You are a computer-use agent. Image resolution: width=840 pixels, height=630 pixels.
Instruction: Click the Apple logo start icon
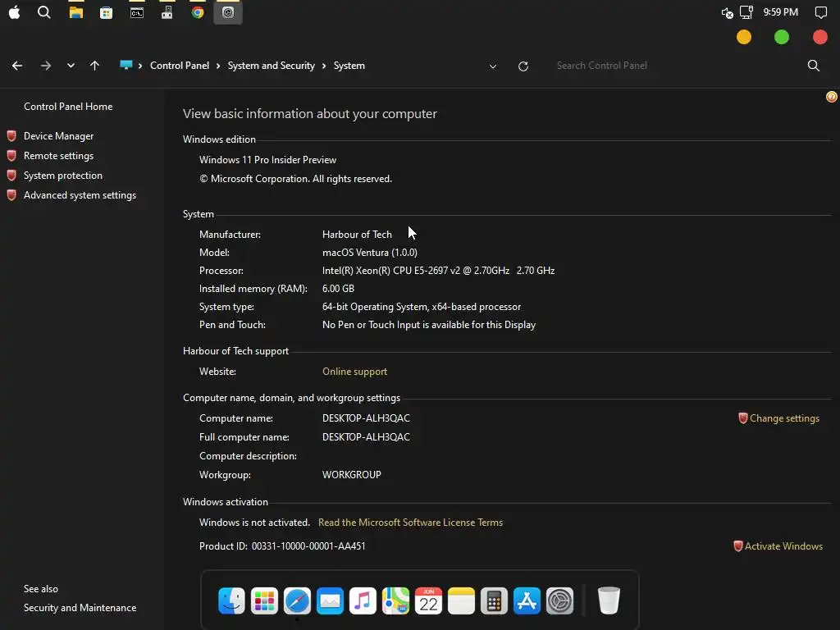(x=15, y=12)
